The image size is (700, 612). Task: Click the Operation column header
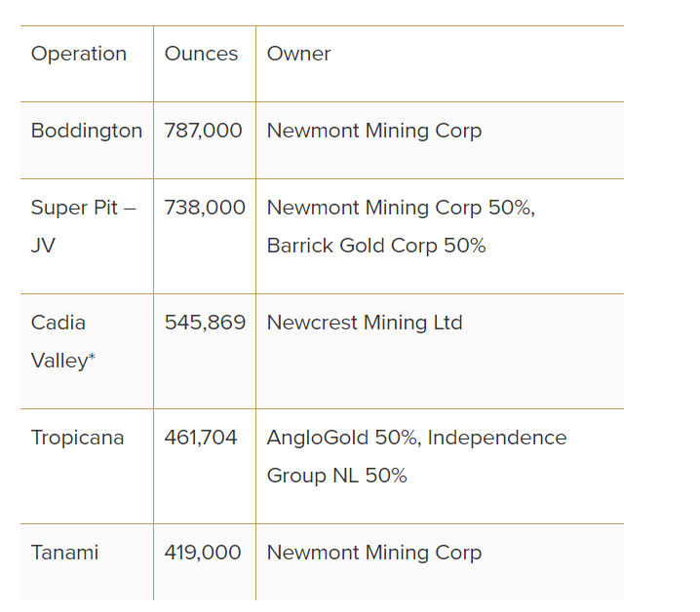(79, 54)
